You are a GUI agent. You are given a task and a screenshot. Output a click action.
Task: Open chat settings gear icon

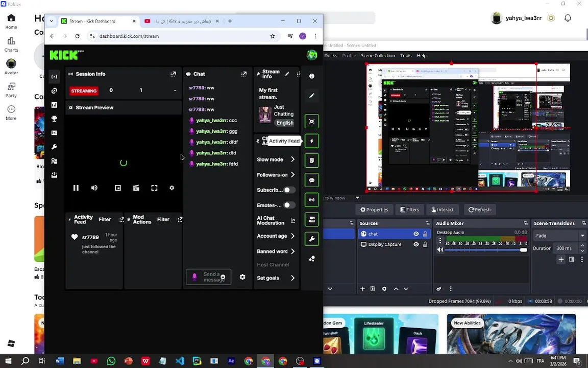[x=242, y=277]
